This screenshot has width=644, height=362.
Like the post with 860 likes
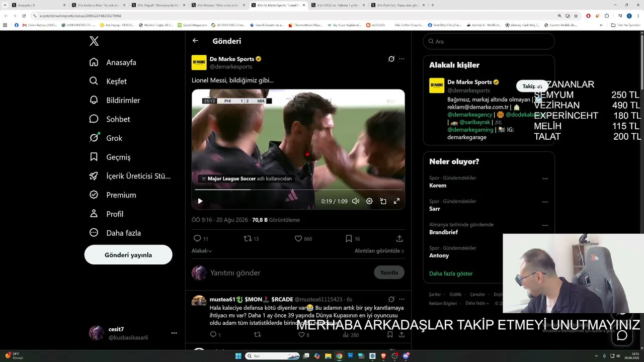click(303, 238)
